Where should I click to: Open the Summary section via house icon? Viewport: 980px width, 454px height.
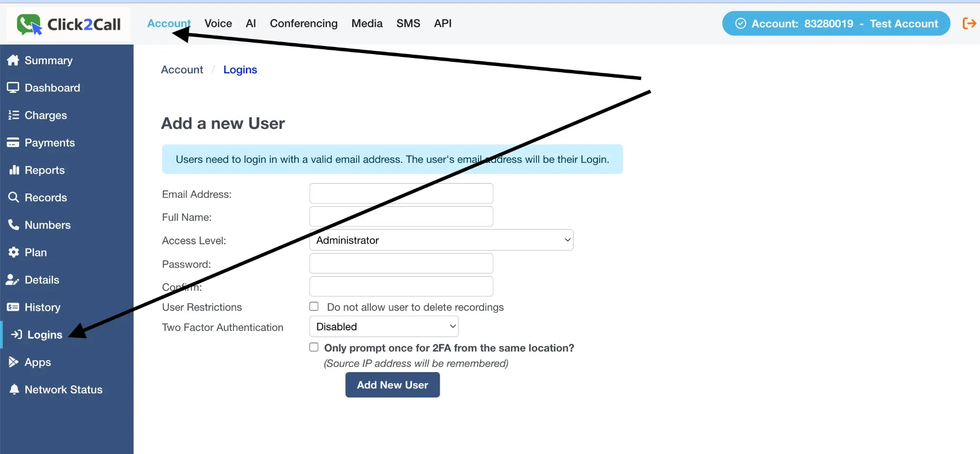[14, 60]
